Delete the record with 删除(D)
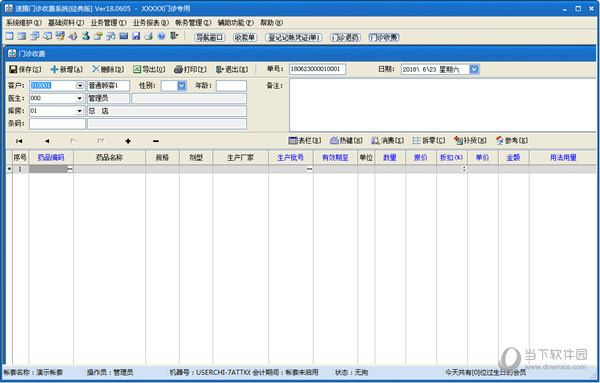 coord(108,69)
